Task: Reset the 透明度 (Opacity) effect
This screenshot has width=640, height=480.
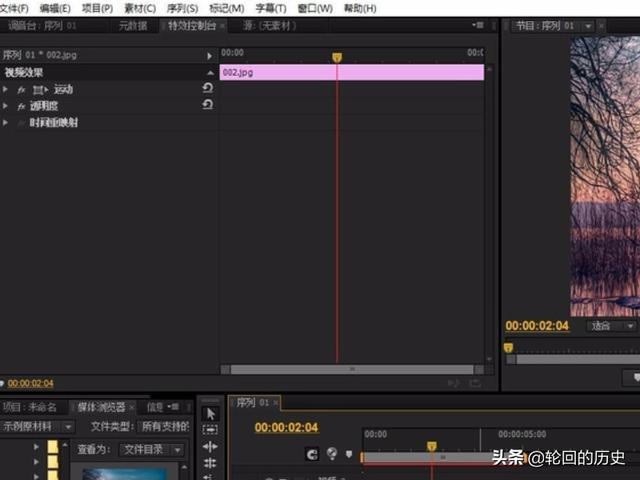Action: click(x=207, y=105)
